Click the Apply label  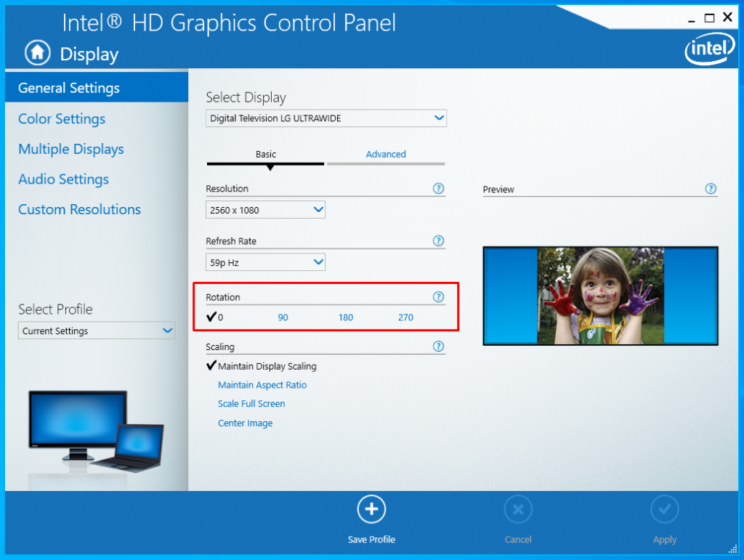(x=665, y=540)
